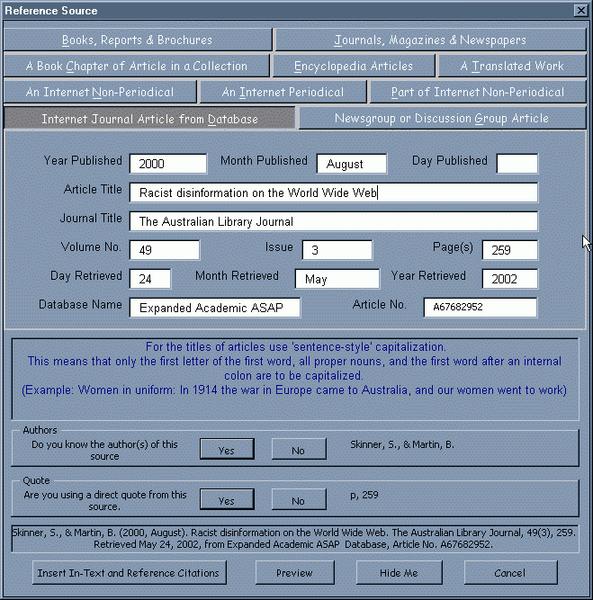
Task: Select the Volume No. input box
Action: pyautogui.click(x=165, y=250)
